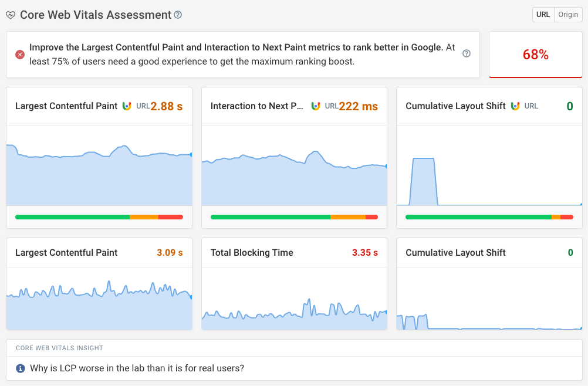Click the 3.35 s Total Blocking Time value
Viewport: 588px width, 386px height.
click(x=366, y=252)
